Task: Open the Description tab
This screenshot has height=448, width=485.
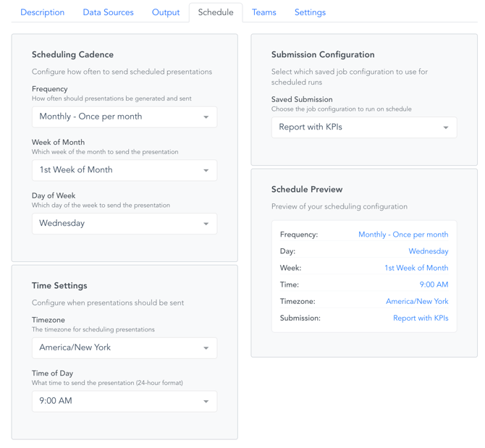Action: [x=42, y=12]
